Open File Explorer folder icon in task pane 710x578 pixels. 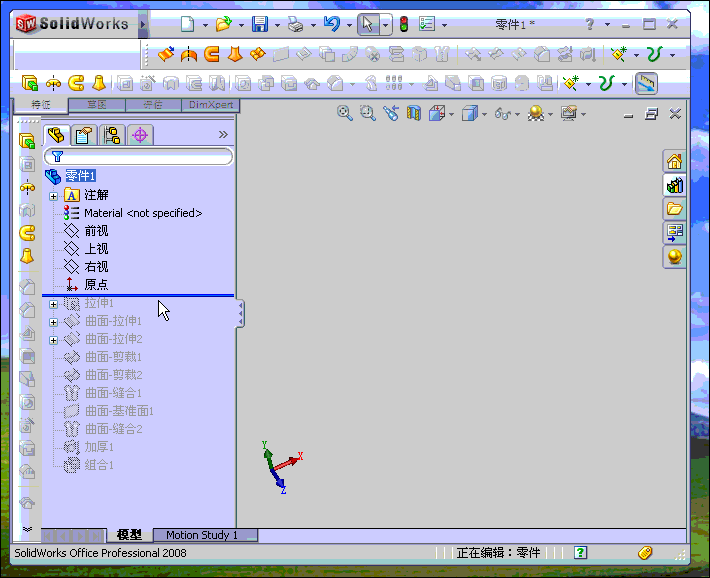coord(674,209)
